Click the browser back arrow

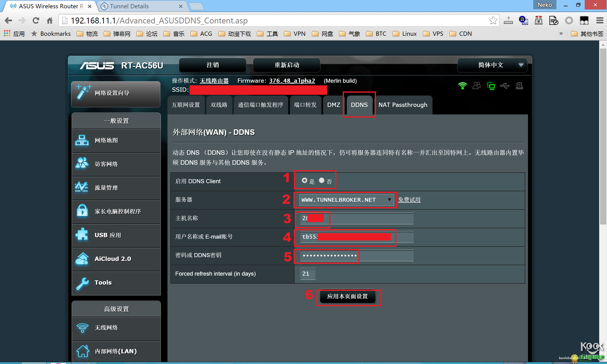coord(8,21)
